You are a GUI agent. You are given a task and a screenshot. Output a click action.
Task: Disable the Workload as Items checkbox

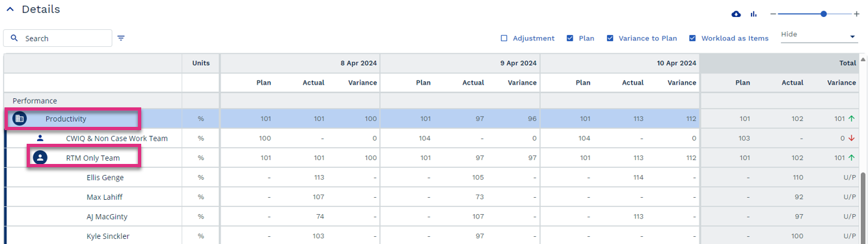click(692, 38)
